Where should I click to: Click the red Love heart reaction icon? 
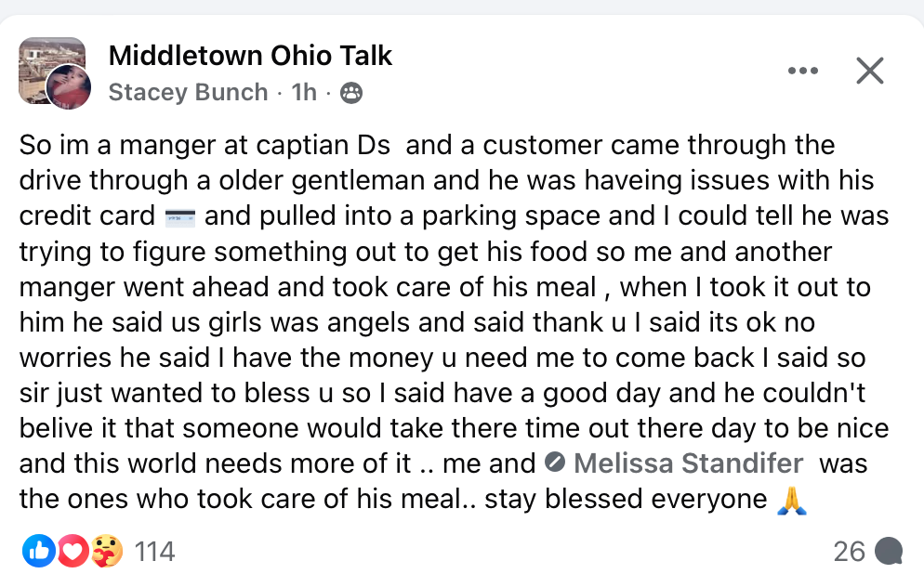73,551
